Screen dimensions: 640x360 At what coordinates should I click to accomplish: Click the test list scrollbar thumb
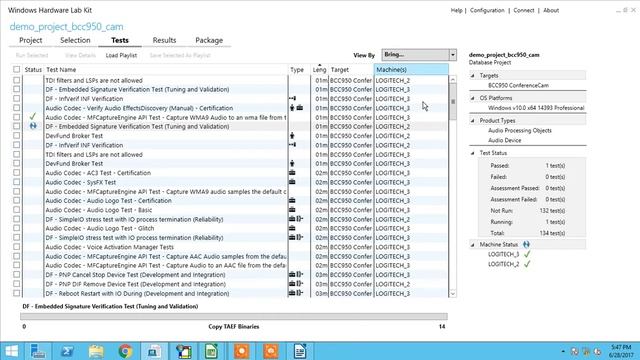click(452, 102)
